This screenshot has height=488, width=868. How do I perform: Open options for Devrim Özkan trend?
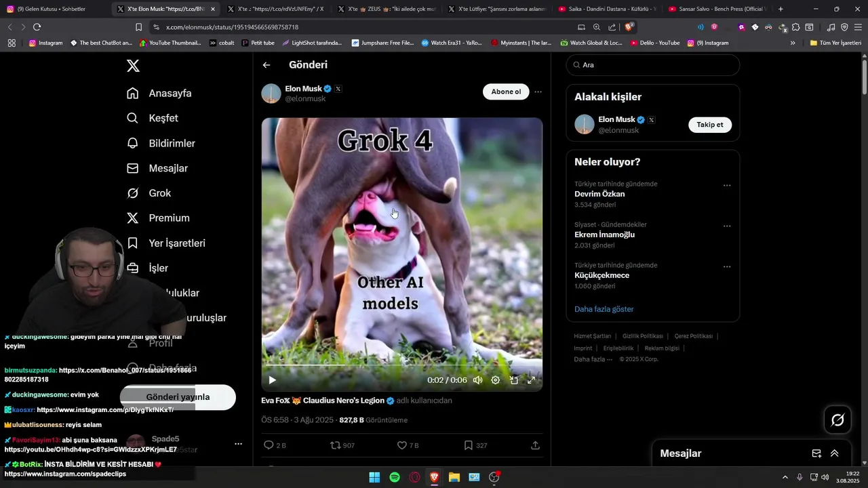727,185
